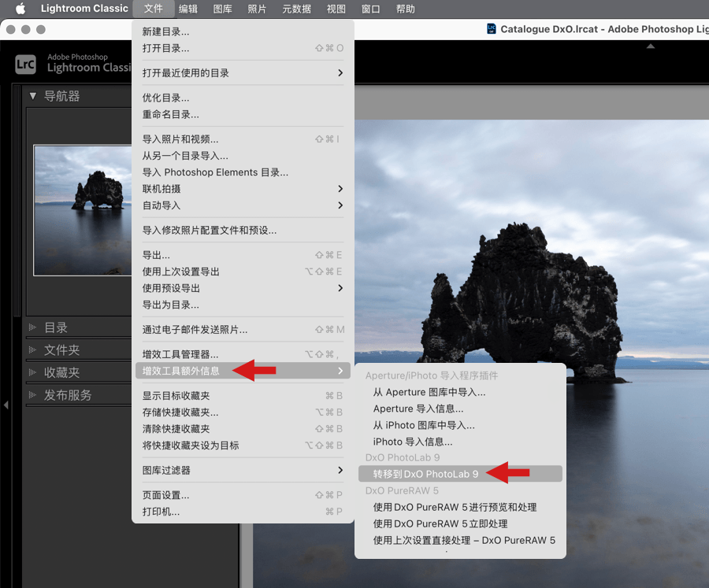The height and width of the screenshot is (588, 709).
Task: Choose 从 iPhoto 图库中导入...
Action: 460,425
